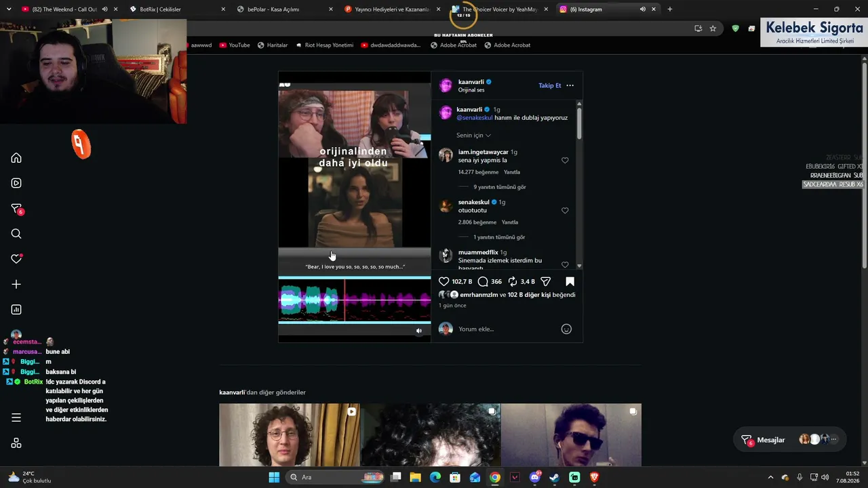Toggle the saved bookmark on the post
Viewport: 868px width, 488px height.
570,281
